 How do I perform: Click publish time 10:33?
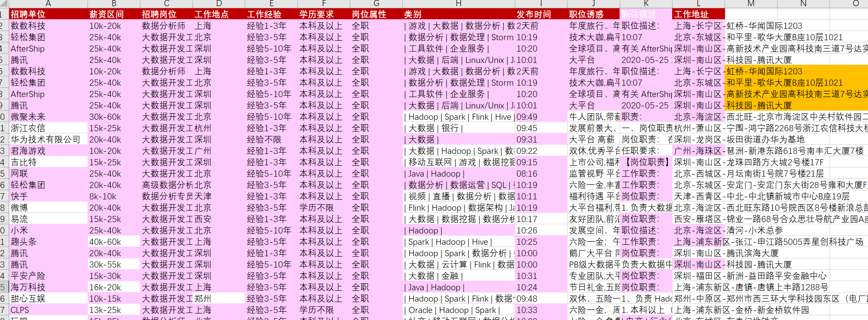point(541,310)
